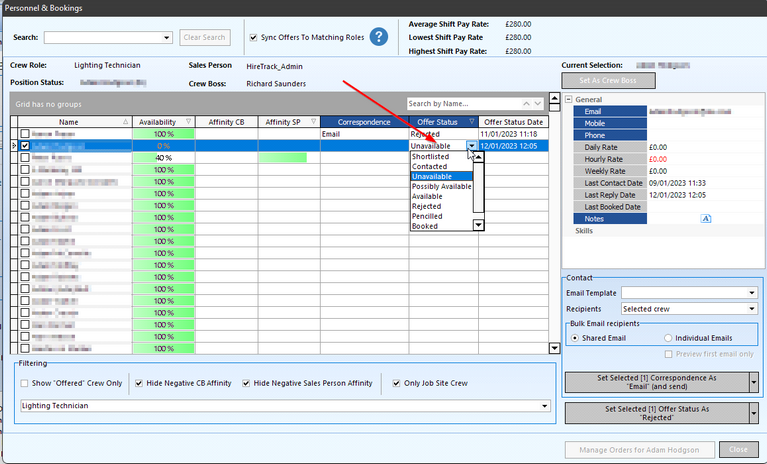Click the Affinity SP column filter icon
This screenshot has width=767, height=464.
coord(313,121)
